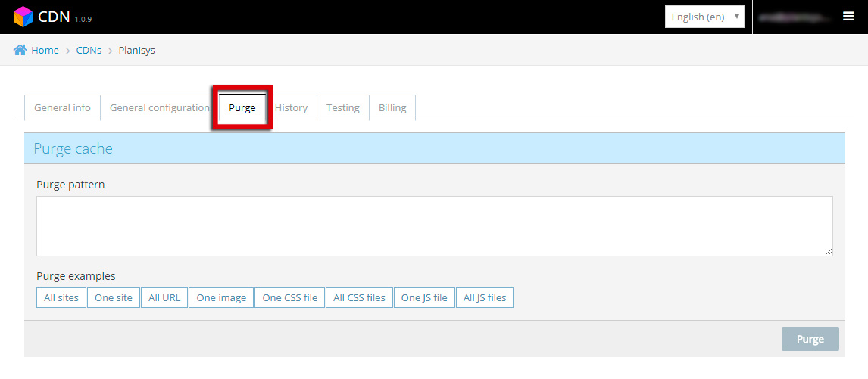Image resolution: width=868 pixels, height=379 pixels.
Task: Open the General configuration tab
Action: pos(159,108)
